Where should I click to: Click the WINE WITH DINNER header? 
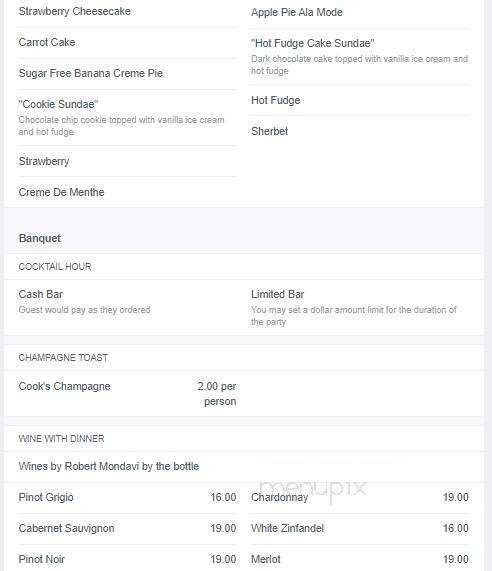click(x=62, y=438)
